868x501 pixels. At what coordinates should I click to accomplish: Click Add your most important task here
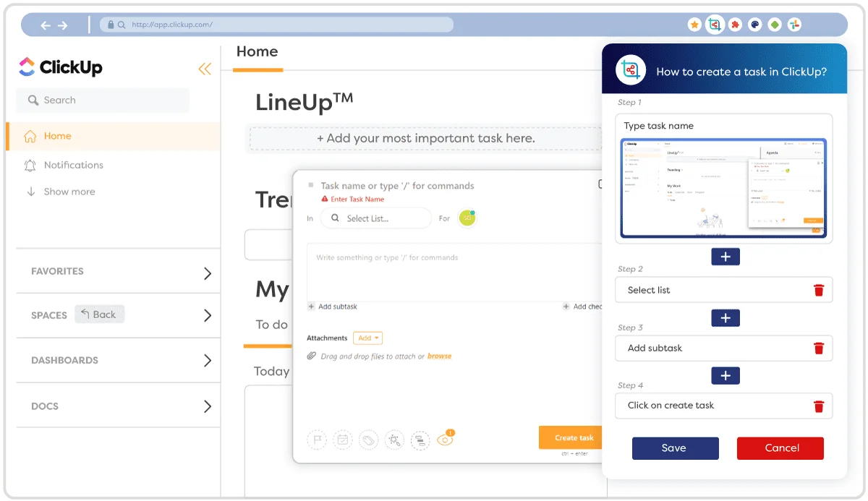point(426,138)
